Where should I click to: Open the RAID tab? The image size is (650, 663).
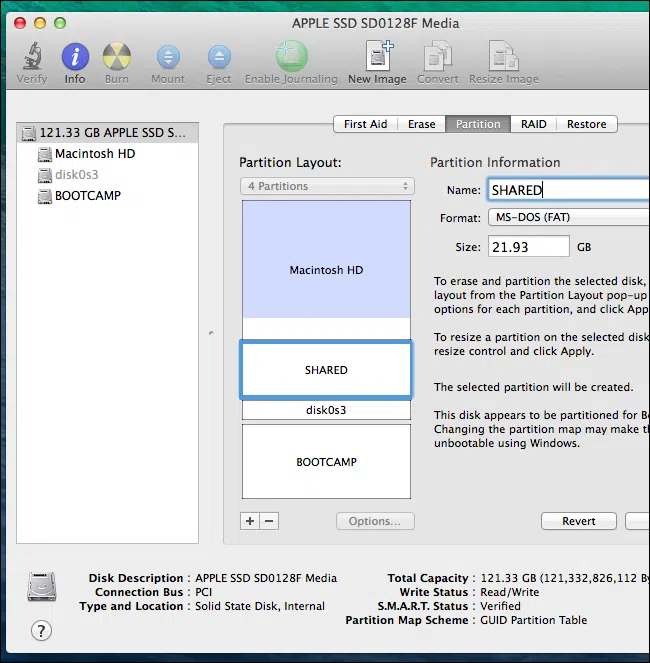point(533,124)
